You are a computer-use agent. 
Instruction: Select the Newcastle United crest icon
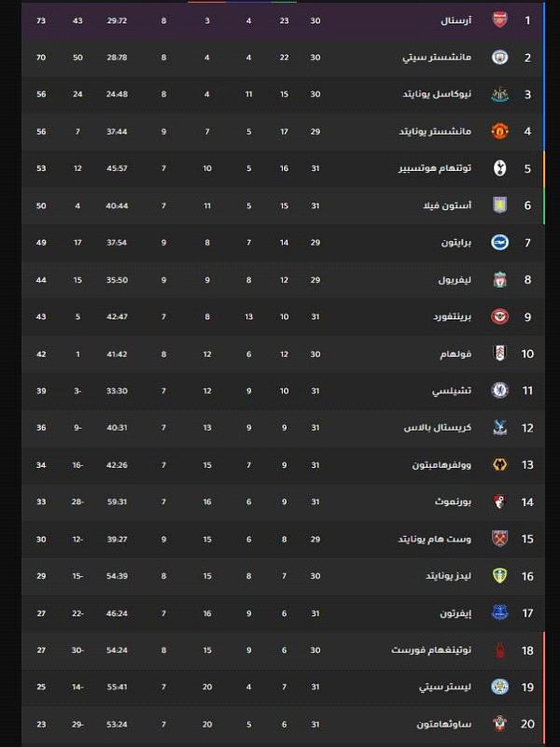click(499, 94)
